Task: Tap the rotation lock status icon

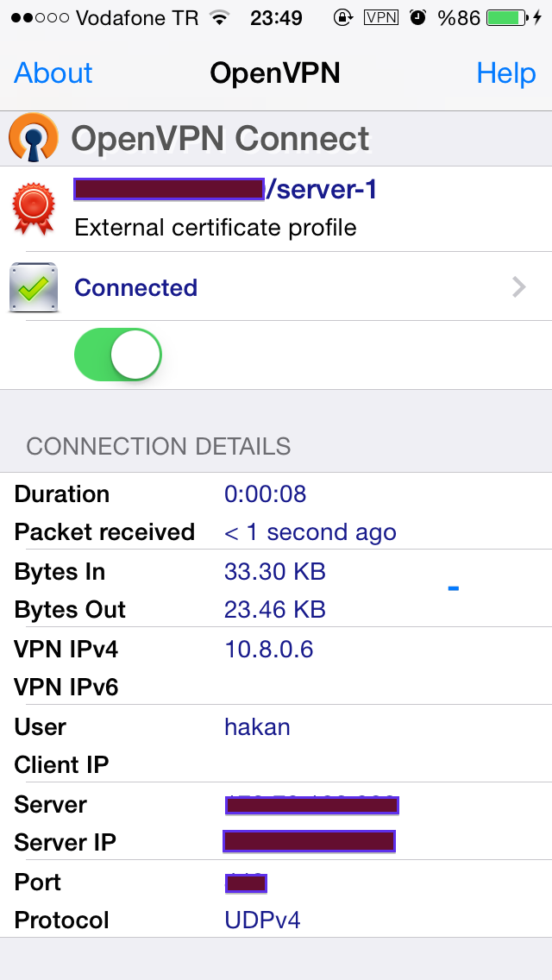Action: [342, 17]
